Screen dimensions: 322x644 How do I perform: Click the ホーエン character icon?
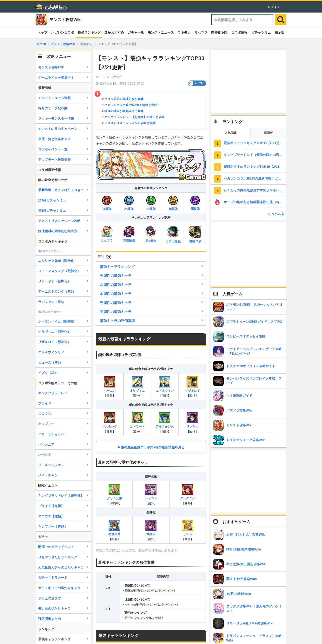coord(110,382)
